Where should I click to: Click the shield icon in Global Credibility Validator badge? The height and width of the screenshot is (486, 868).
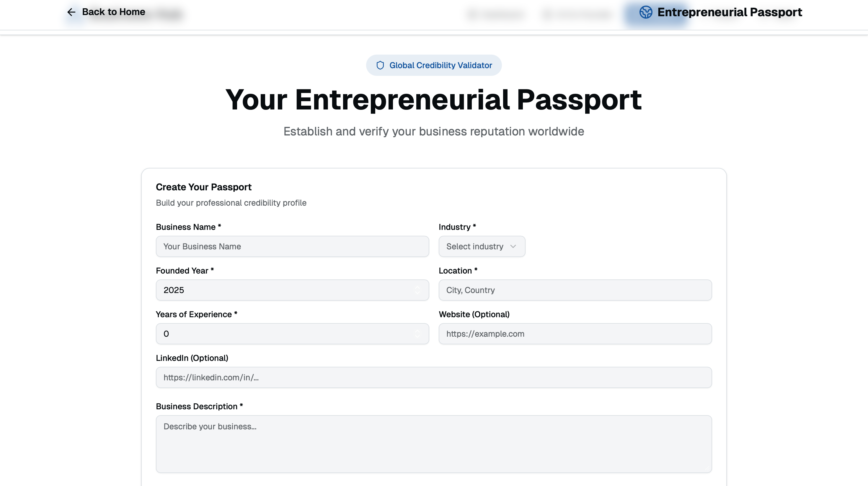pos(380,65)
